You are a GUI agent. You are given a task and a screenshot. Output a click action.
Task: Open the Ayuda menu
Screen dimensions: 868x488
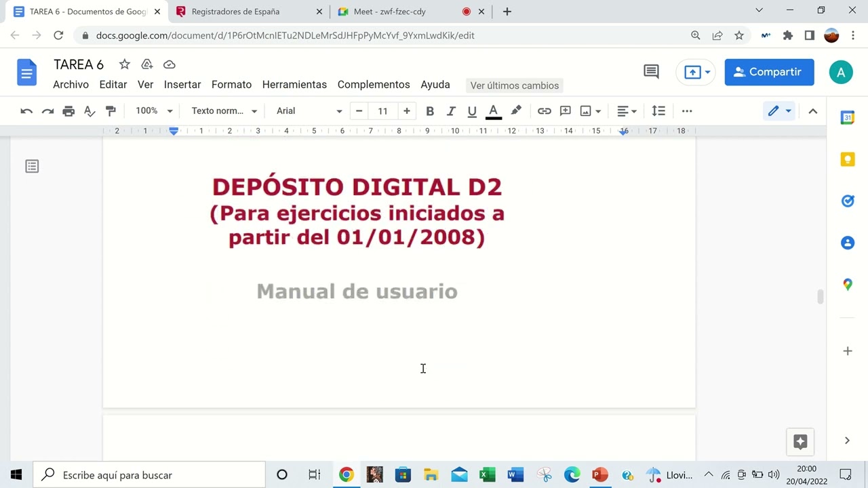435,85
